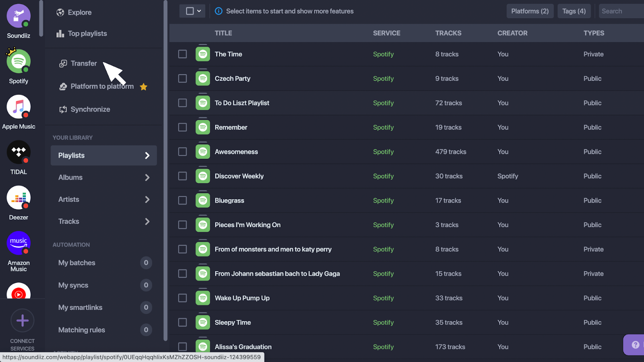The width and height of the screenshot is (644, 362).
Task: Open the Platforms (2) filter
Action: [x=530, y=11]
